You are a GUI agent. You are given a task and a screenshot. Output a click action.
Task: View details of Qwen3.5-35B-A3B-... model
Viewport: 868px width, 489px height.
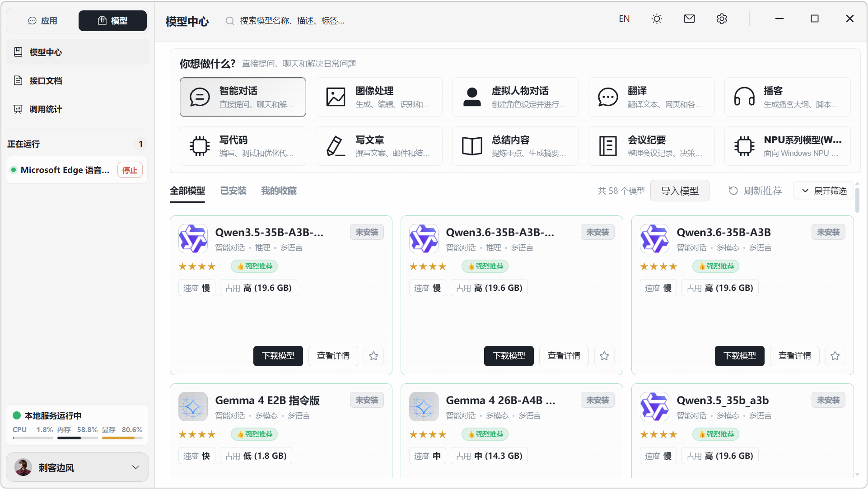click(333, 356)
